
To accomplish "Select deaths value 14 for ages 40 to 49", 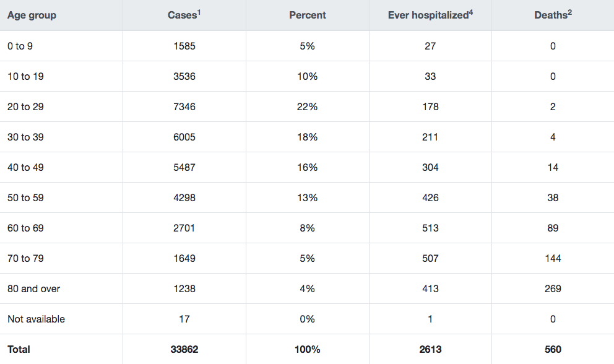I will click(x=553, y=167).
